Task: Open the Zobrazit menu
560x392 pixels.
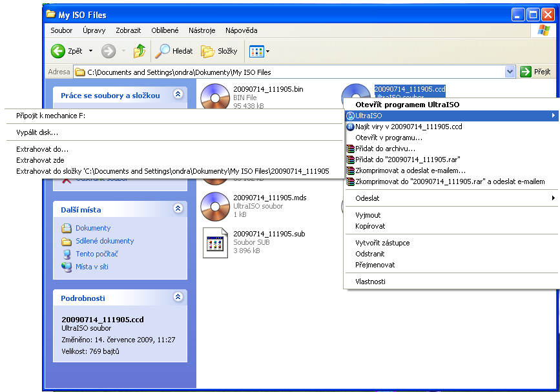Action: tap(129, 30)
